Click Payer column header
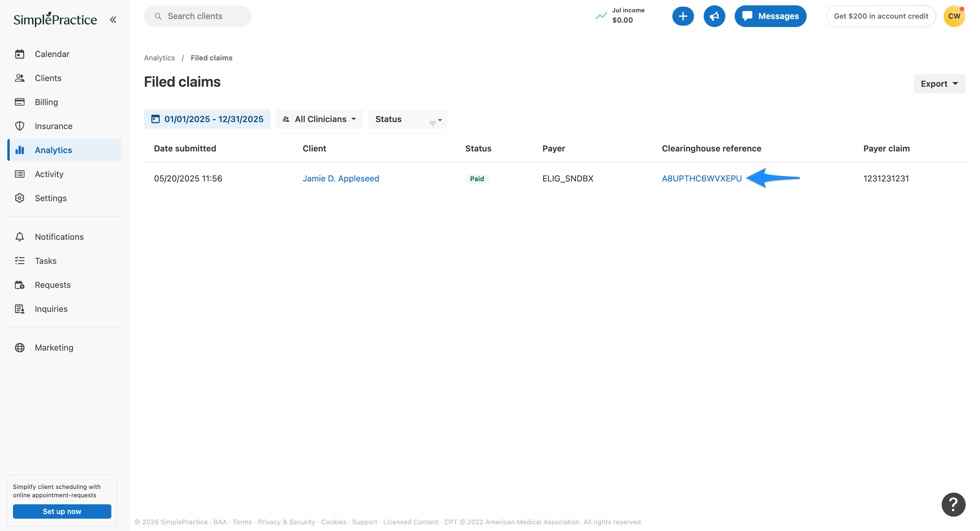 coord(554,148)
